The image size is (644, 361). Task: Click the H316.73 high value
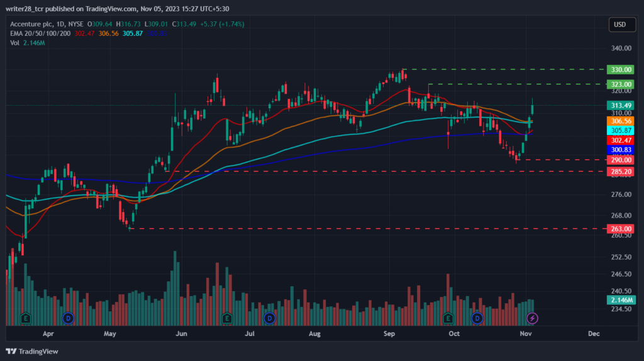128,25
